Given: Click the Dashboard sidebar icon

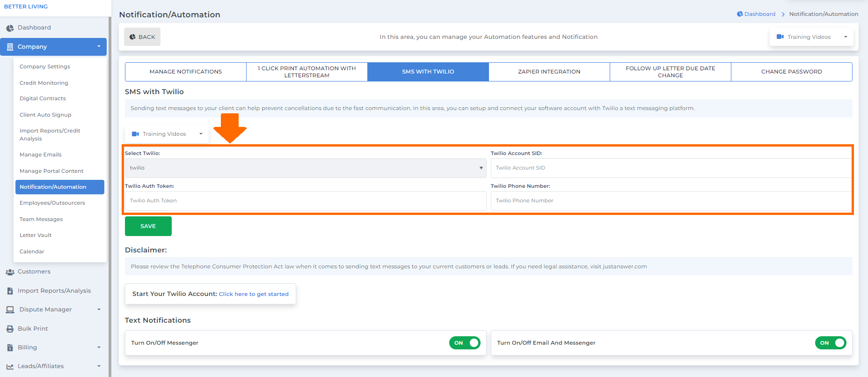Looking at the screenshot, I should tap(10, 28).
